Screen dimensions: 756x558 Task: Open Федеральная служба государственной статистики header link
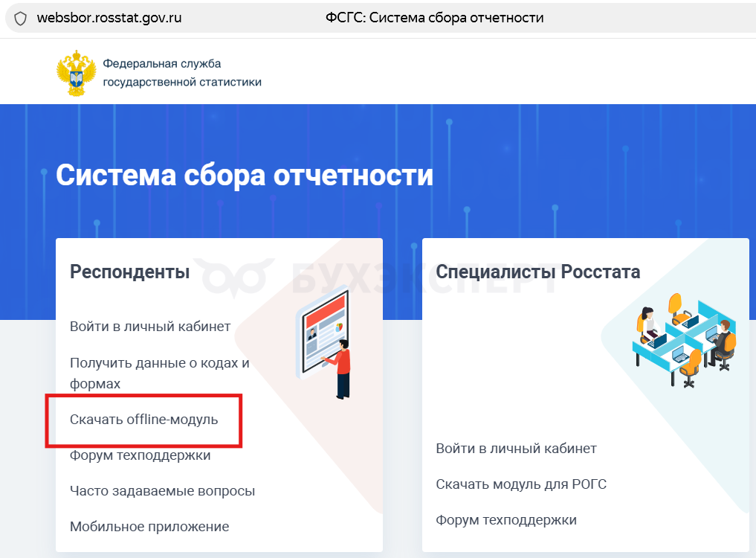click(182, 73)
